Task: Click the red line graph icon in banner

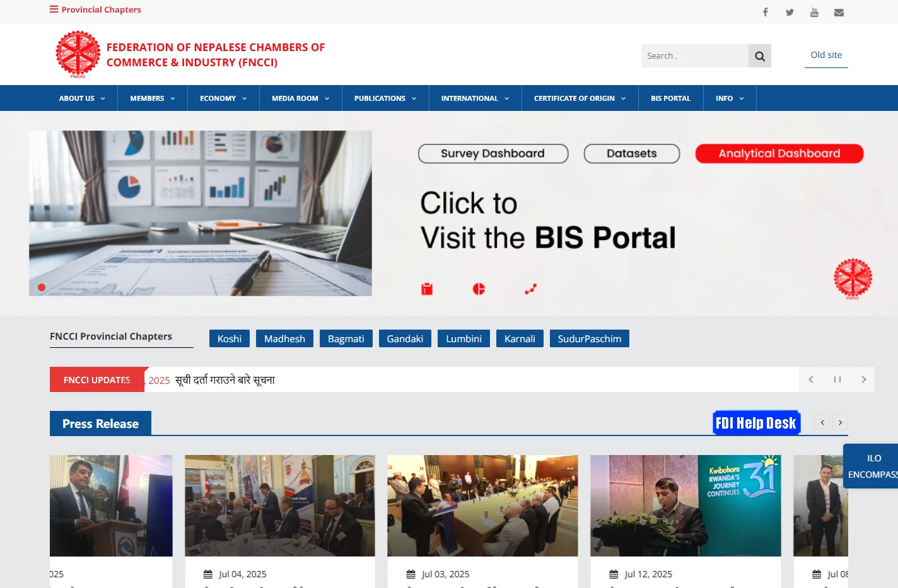Action: click(530, 289)
